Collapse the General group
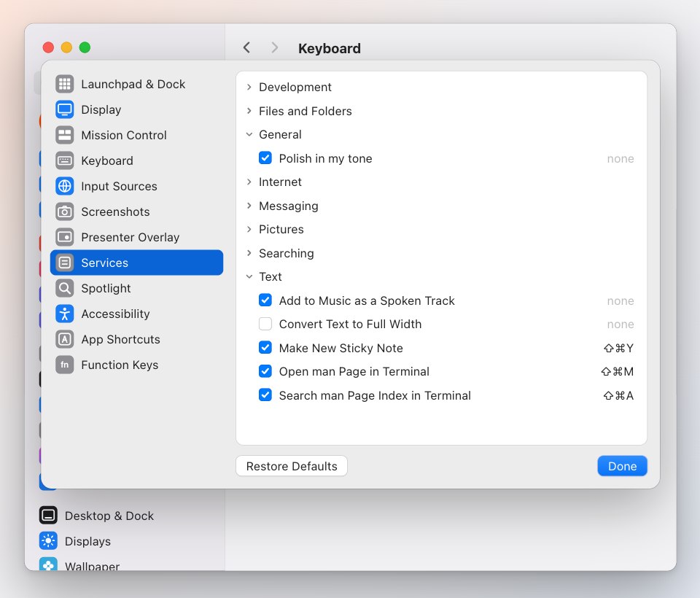The height and width of the screenshot is (598, 700). pyautogui.click(x=249, y=134)
